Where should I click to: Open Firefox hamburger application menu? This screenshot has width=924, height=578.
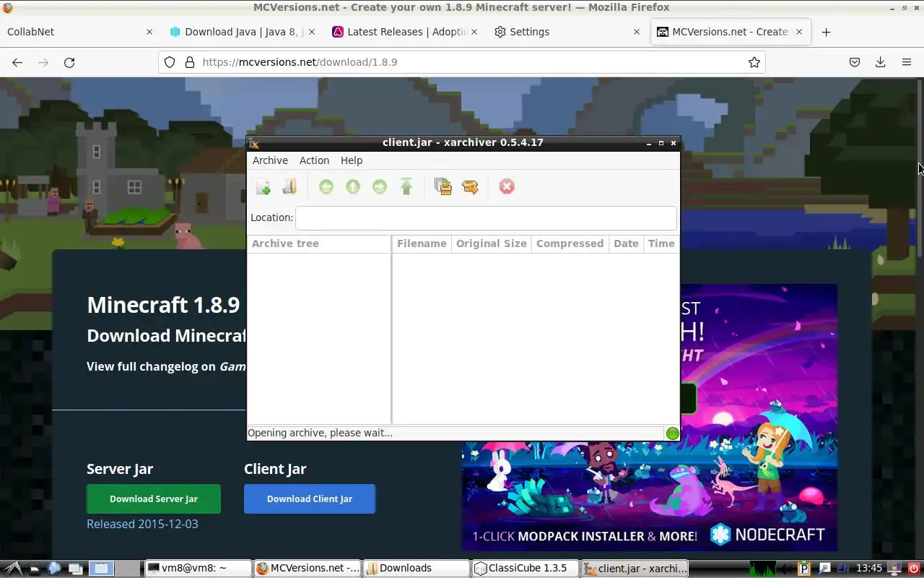click(x=907, y=62)
